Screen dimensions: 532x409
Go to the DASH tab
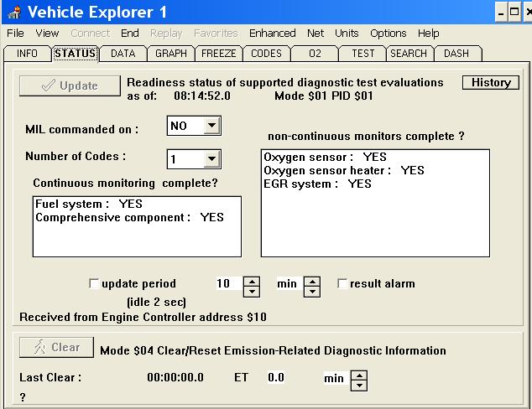point(456,54)
